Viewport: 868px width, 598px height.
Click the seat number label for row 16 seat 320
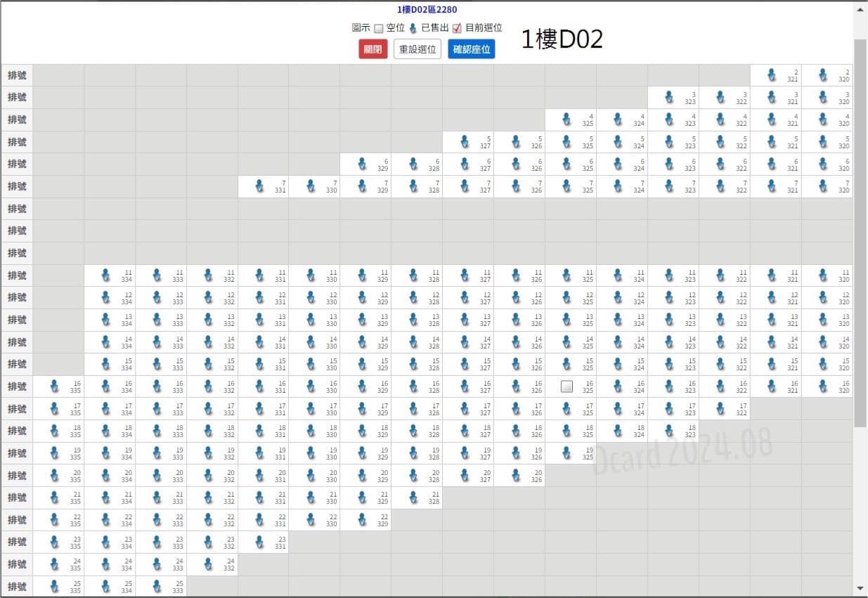pyautogui.click(x=843, y=386)
